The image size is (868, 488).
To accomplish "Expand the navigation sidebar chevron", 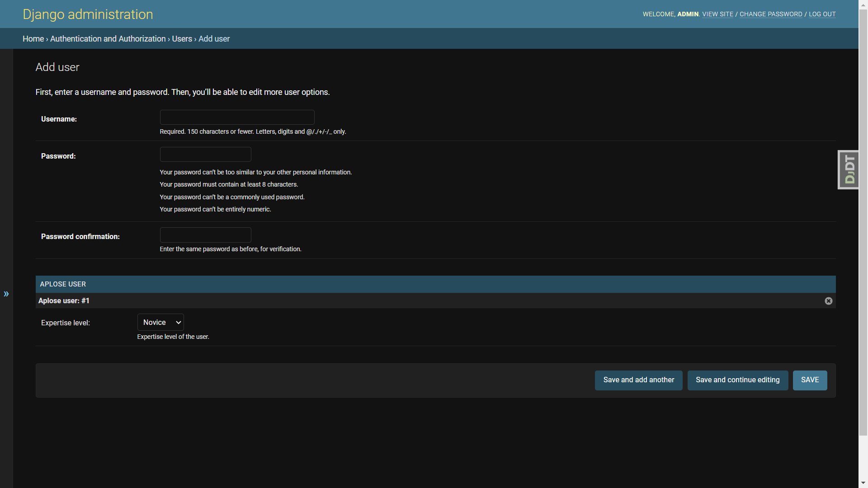I will pos(6,294).
